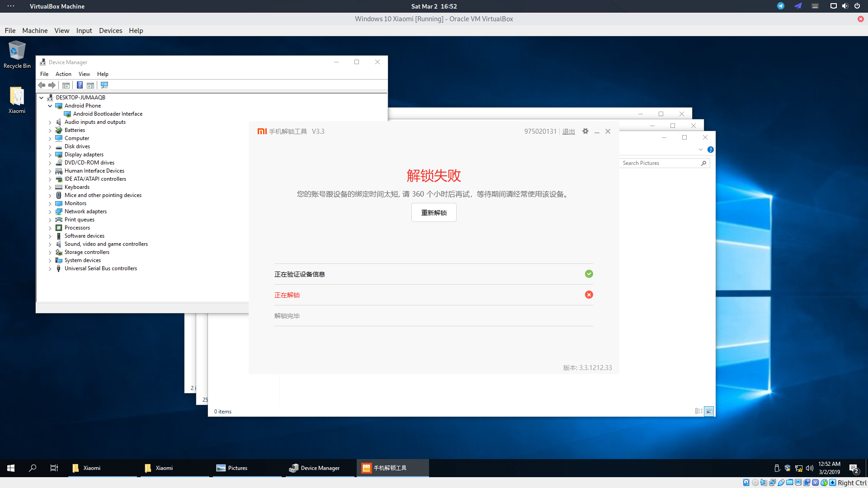Click VirtualBox Guest Additions tray icon
Viewport: 868px width, 488px height.
coord(788,468)
